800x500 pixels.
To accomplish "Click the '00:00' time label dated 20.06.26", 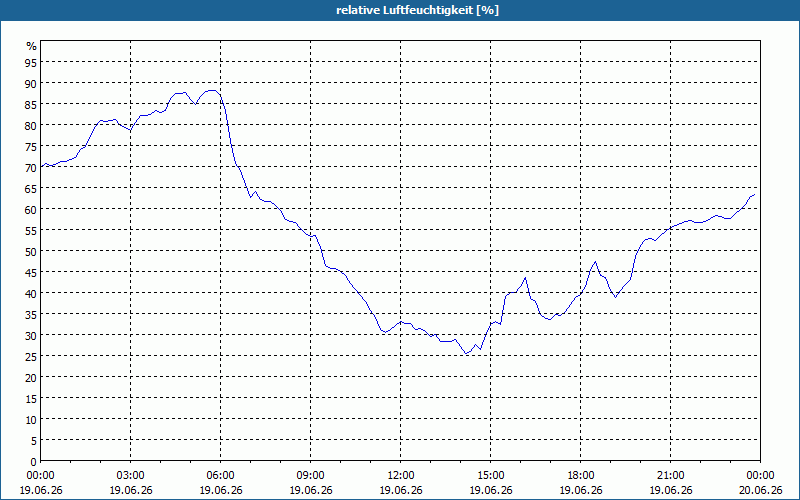I will [x=760, y=476].
